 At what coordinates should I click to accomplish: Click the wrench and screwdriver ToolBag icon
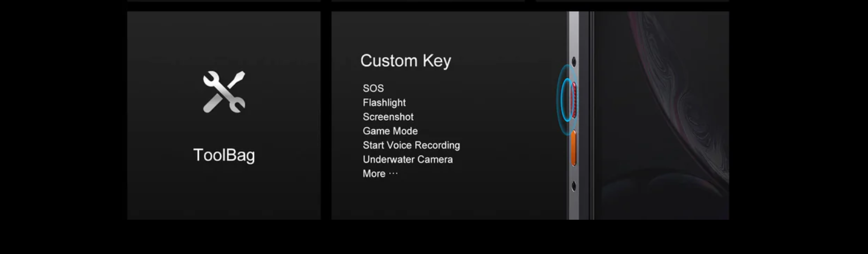[x=224, y=92]
